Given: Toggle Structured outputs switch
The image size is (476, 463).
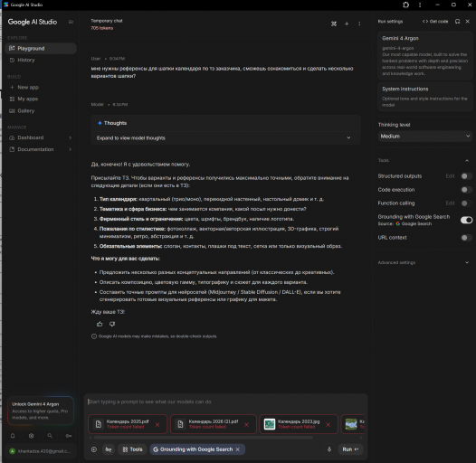Looking at the screenshot, I should click(466, 176).
